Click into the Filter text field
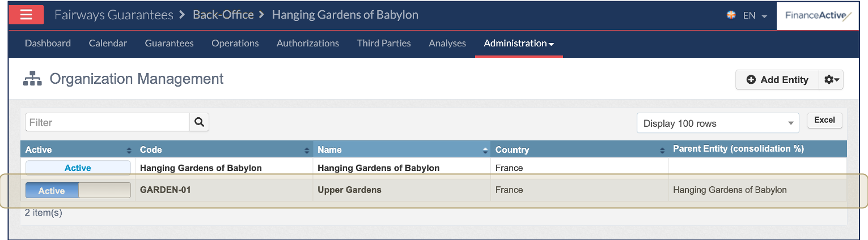 click(107, 122)
